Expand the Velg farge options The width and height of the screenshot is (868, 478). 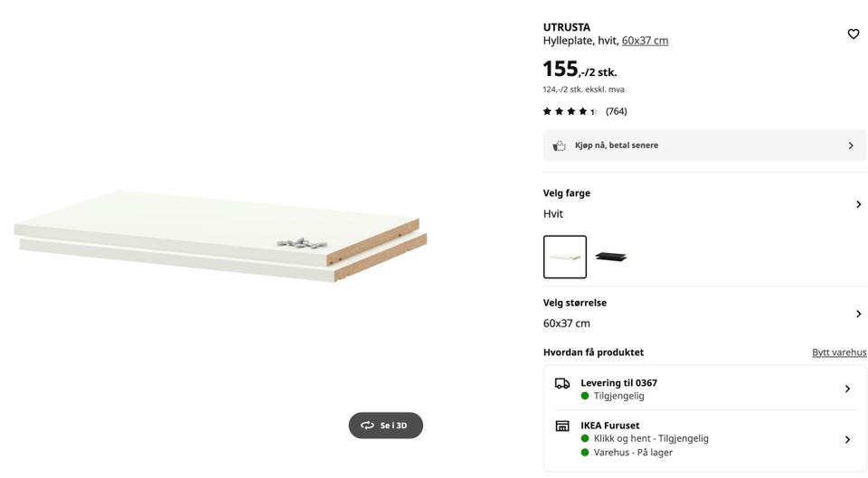(858, 204)
